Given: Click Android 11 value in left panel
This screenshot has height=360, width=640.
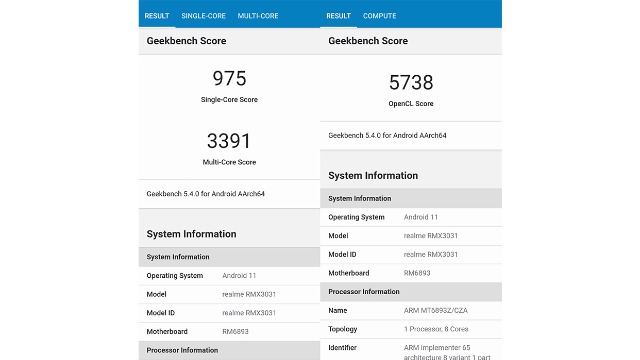Looking at the screenshot, I should coord(239,276).
